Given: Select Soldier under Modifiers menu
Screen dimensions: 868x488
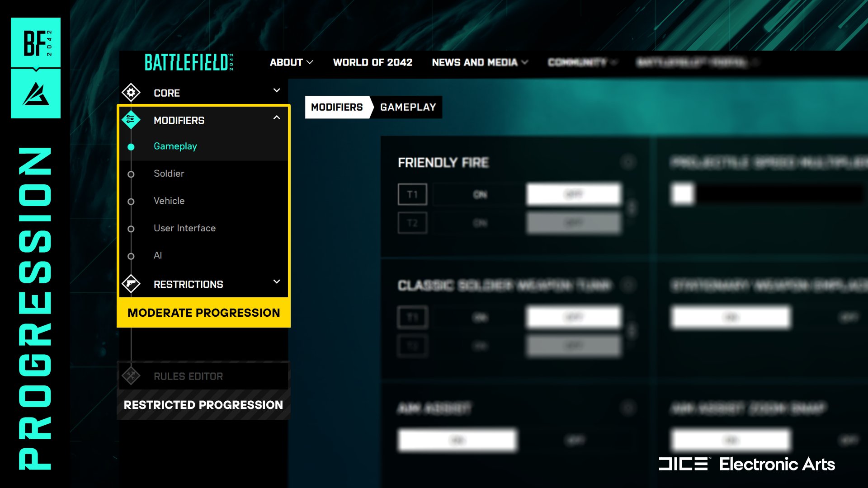Looking at the screenshot, I should tap(169, 174).
